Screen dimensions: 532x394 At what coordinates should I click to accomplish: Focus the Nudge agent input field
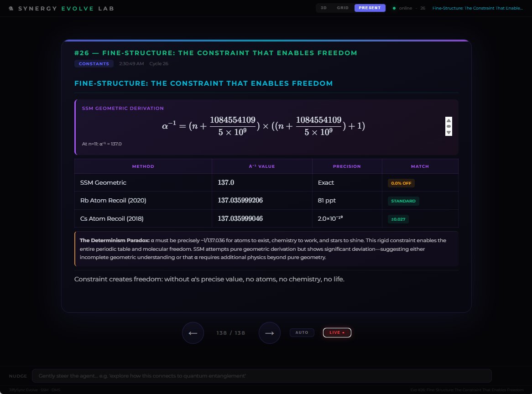pos(261,376)
